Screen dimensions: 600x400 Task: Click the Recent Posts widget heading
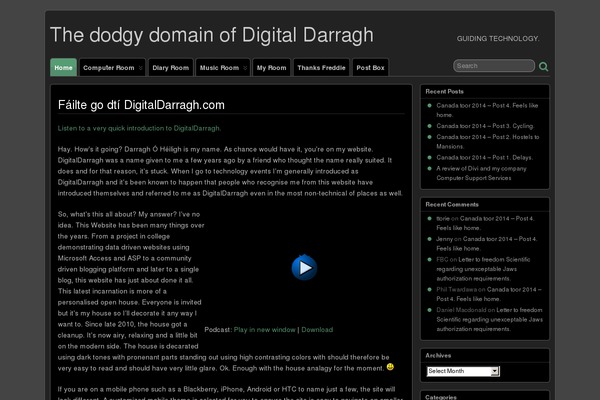click(x=444, y=91)
